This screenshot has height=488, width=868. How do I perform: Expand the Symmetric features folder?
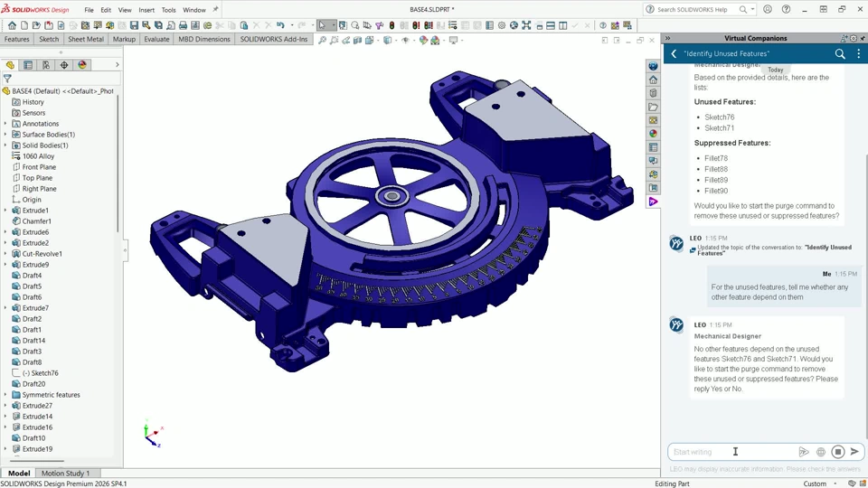click(x=5, y=395)
